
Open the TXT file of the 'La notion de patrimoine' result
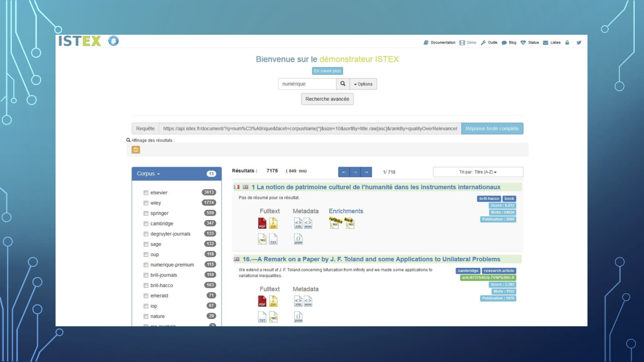273,239
